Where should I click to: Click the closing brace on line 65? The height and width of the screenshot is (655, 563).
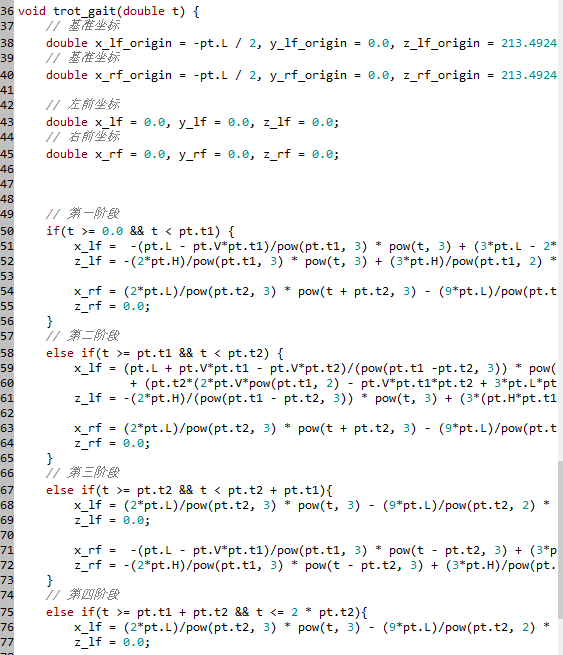pyautogui.click(x=49, y=458)
